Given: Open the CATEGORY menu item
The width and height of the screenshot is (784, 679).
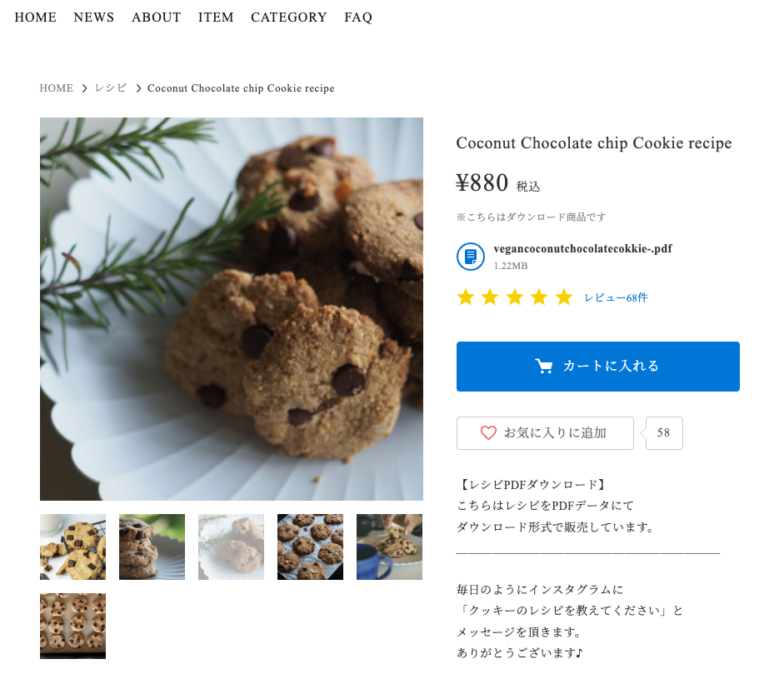Looking at the screenshot, I should pos(288,17).
